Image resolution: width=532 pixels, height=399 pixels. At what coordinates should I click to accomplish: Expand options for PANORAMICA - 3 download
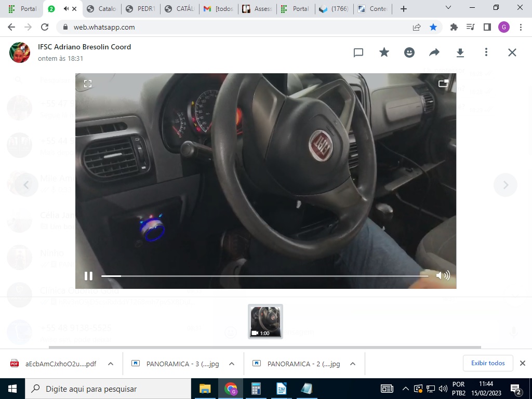coord(232,364)
